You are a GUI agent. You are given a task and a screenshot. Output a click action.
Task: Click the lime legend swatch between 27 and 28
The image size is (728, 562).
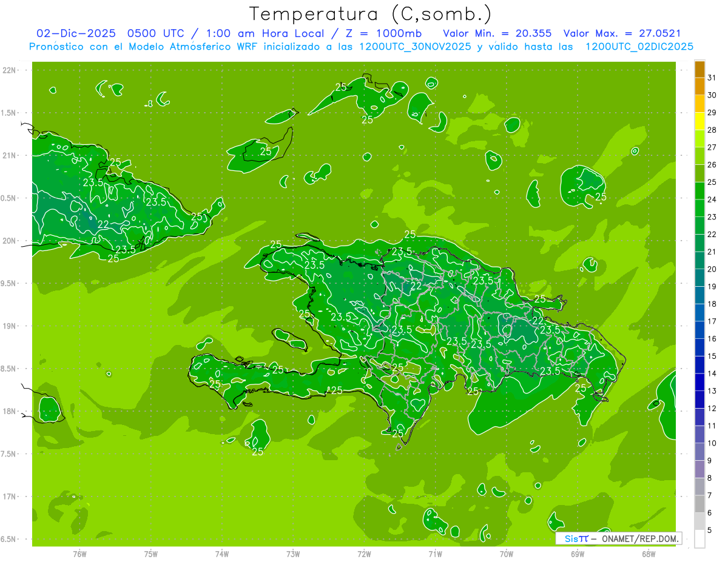(x=699, y=138)
